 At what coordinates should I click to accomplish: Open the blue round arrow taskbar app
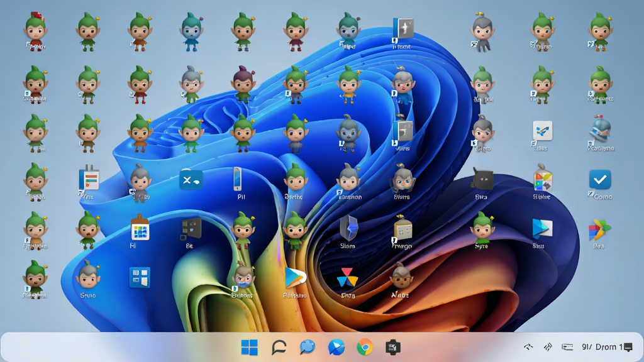pos(336,347)
